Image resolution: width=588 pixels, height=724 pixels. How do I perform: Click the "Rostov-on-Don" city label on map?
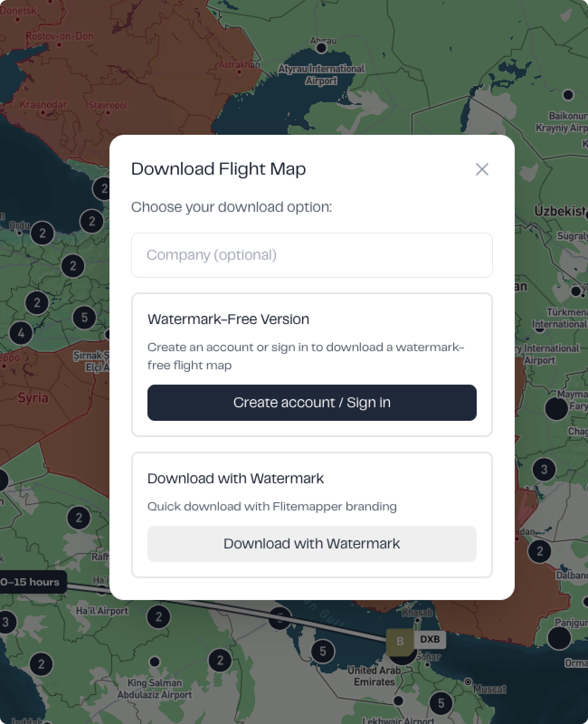coord(60,36)
